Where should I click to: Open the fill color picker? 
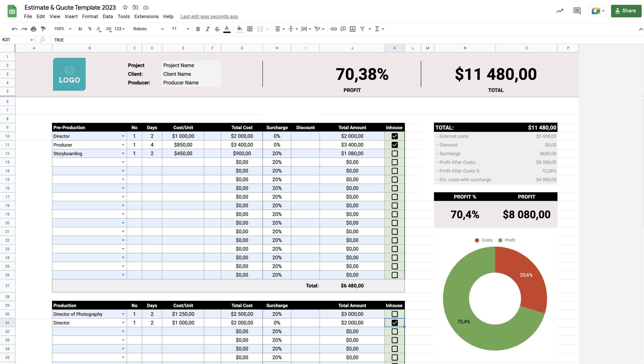240,29
